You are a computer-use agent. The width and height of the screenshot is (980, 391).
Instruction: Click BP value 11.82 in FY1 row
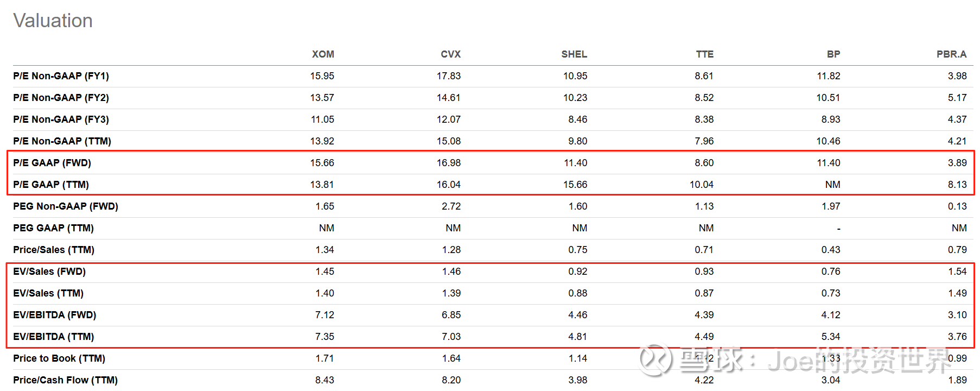829,76
